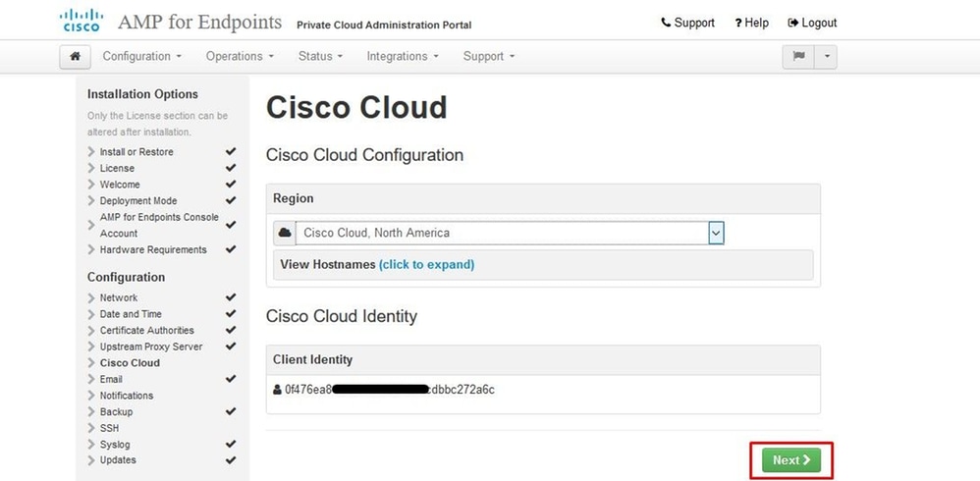This screenshot has height=481, width=980.
Task: Click the Client Identity header
Action: (x=312, y=360)
